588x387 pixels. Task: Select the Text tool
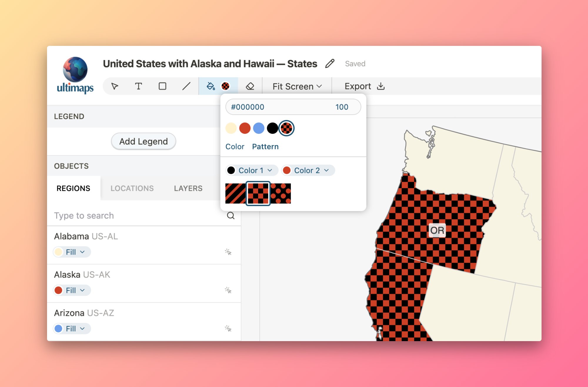tap(138, 86)
